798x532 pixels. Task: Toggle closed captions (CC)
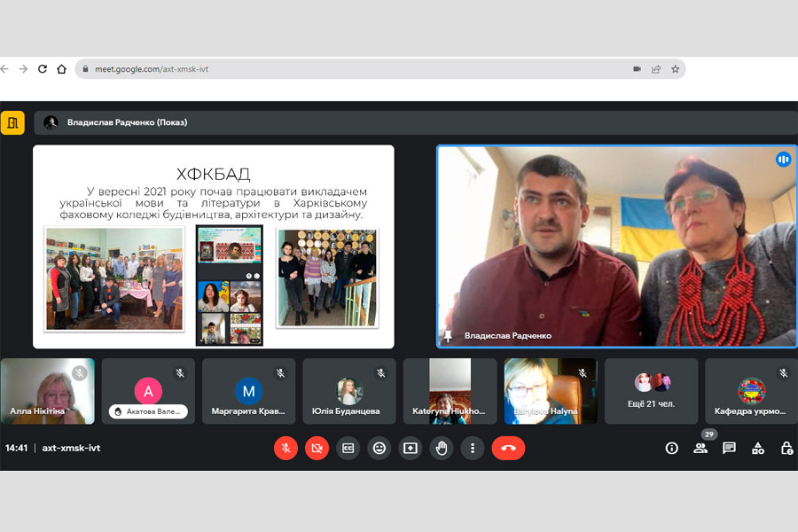click(x=348, y=448)
